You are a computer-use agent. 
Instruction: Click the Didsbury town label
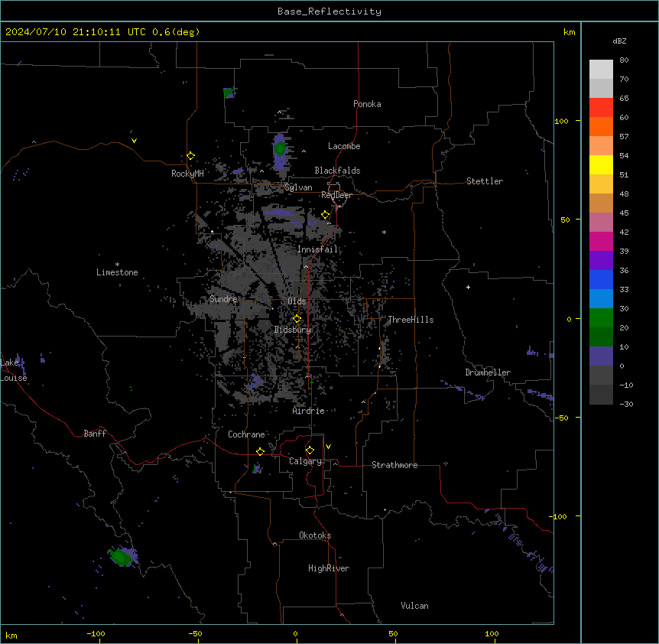(x=293, y=330)
